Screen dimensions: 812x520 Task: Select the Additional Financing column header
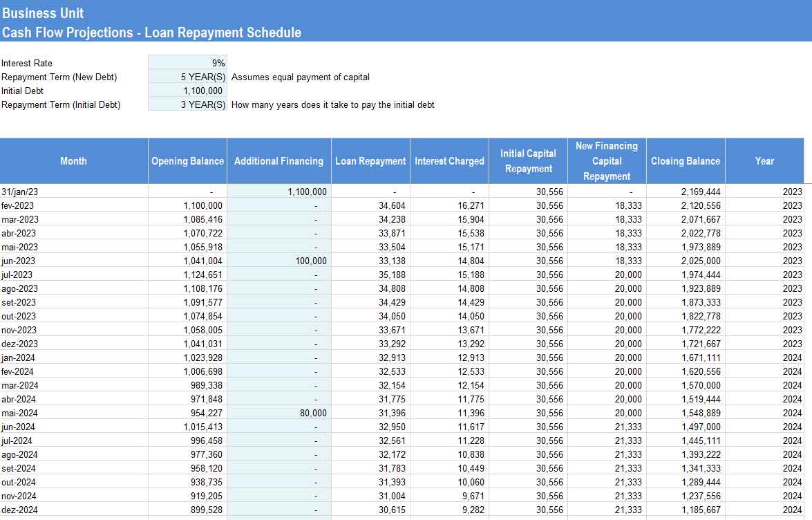pyautogui.click(x=278, y=160)
